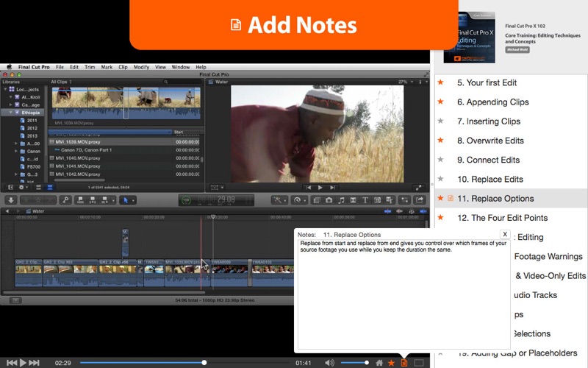Open viewer transform tool dropdown
This screenshot has width=588, height=368.
217,188
